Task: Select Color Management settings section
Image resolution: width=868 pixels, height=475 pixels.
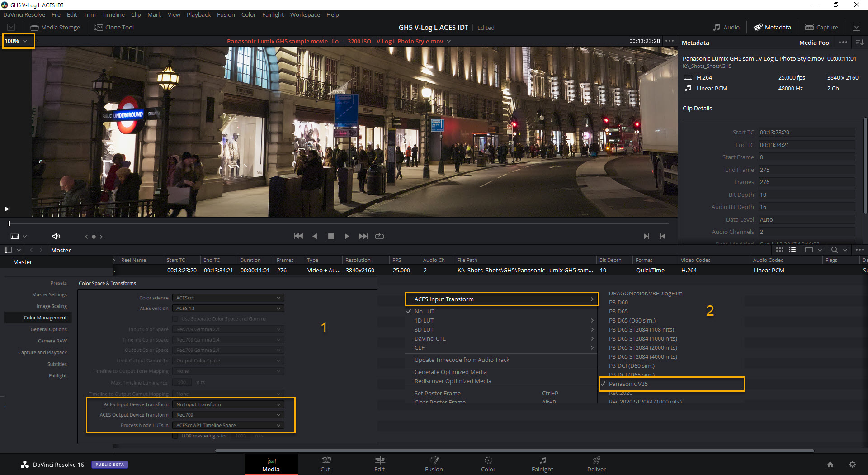Action: click(x=38, y=318)
